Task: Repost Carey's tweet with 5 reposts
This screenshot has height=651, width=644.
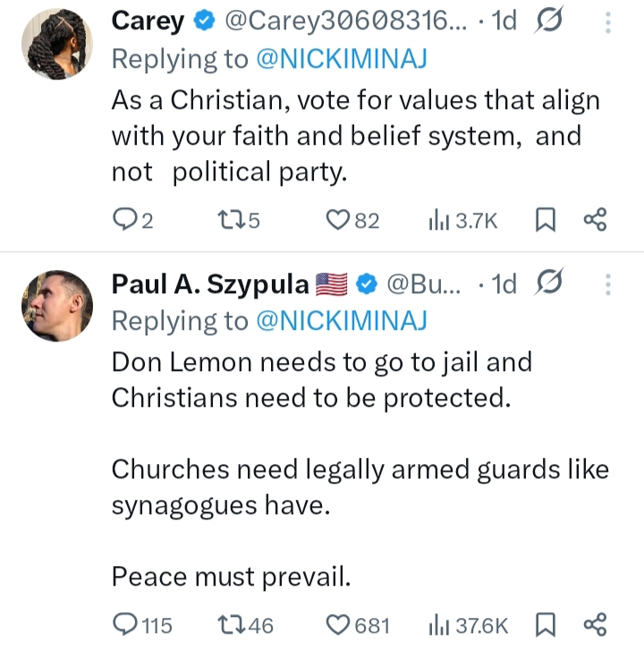Action: pyautogui.click(x=239, y=220)
